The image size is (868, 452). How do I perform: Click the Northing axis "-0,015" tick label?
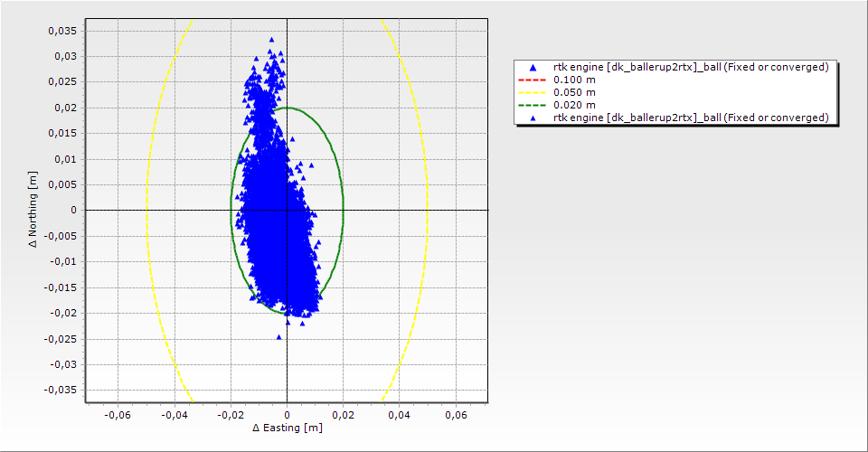(x=61, y=287)
